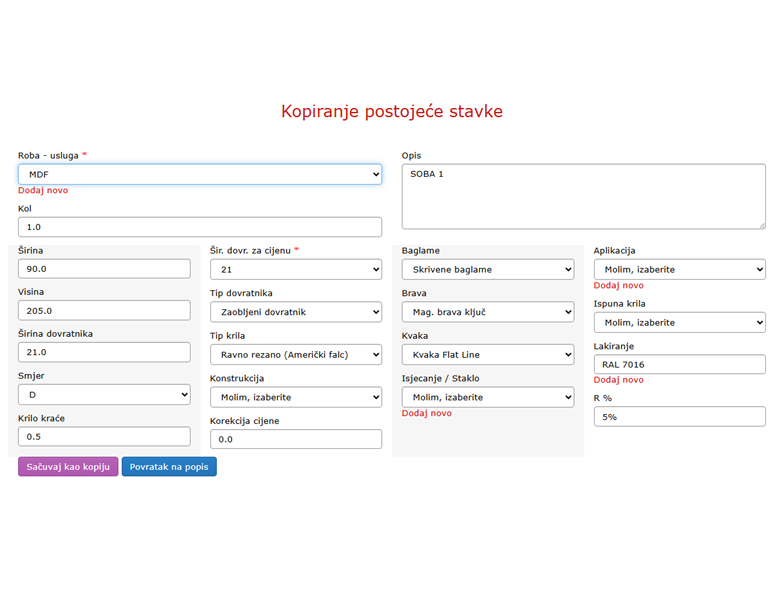Expand the Brava dropdown
780x614 pixels.
pyautogui.click(x=487, y=312)
